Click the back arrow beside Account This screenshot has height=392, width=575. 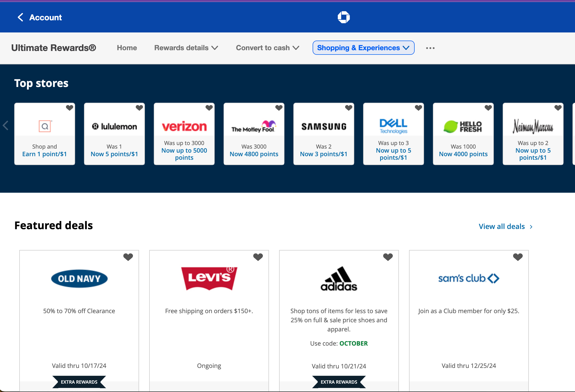click(x=21, y=17)
